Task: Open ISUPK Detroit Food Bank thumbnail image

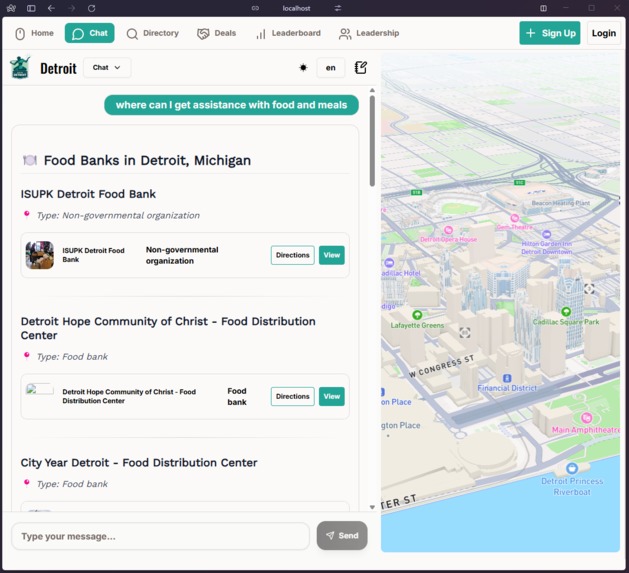Action: tap(40, 255)
